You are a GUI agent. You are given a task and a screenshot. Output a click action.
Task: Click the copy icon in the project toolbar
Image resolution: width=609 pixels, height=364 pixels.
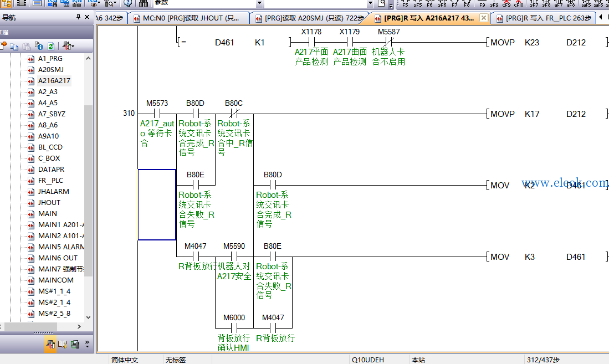14,46
